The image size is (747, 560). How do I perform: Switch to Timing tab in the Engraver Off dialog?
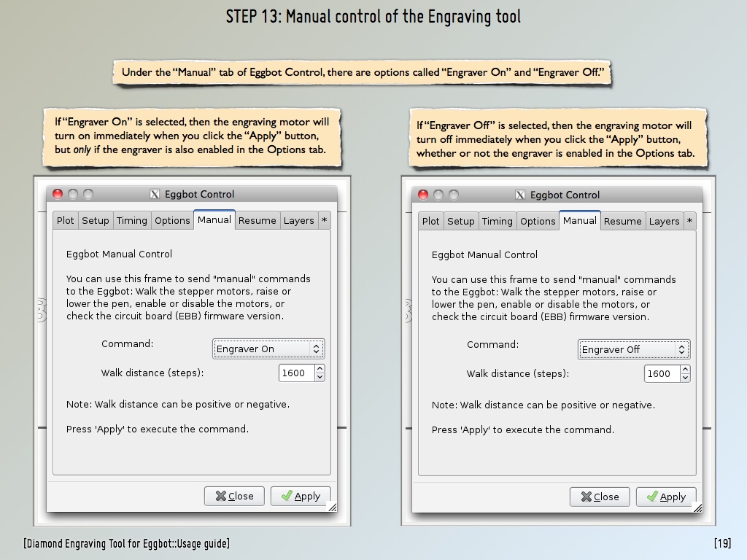(x=498, y=221)
